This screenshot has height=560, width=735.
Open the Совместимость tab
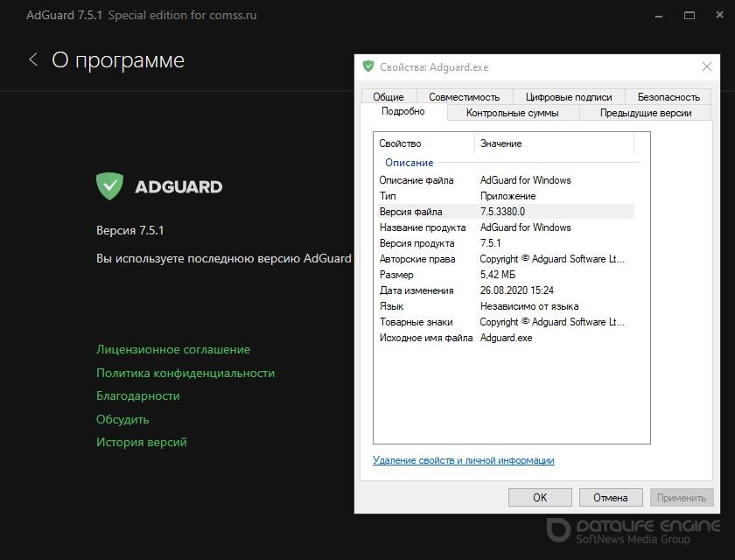464,97
